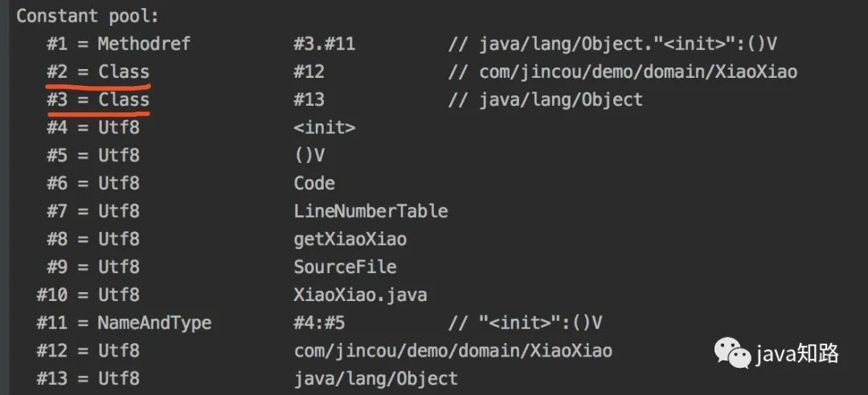The image size is (868, 395).
Task: Click the 'XiaoXiao.java' file name
Action: click(360, 295)
